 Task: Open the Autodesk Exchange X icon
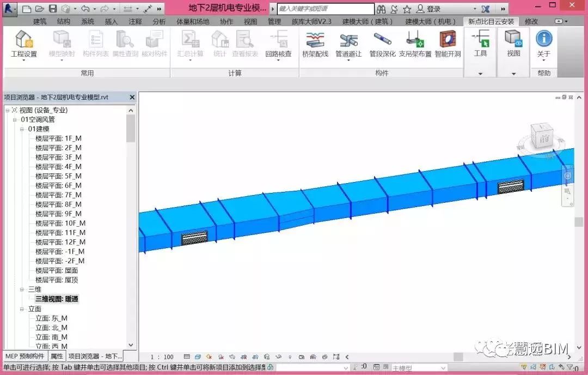click(486, 9)
